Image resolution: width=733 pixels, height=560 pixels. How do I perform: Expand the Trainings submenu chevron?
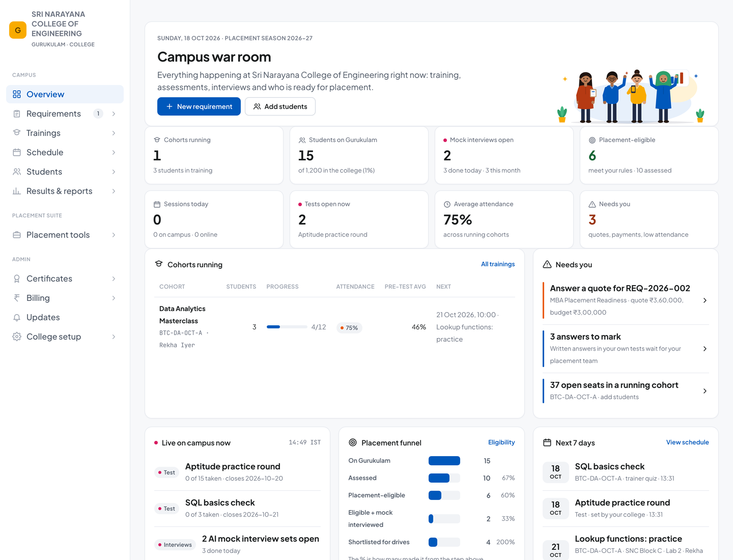click(114, 133)
